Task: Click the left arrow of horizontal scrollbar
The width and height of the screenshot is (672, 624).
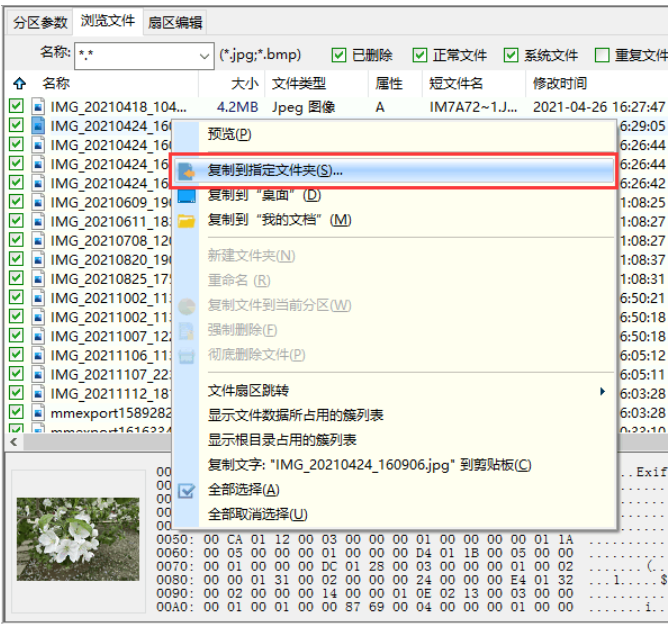Action: coord(15,441)
